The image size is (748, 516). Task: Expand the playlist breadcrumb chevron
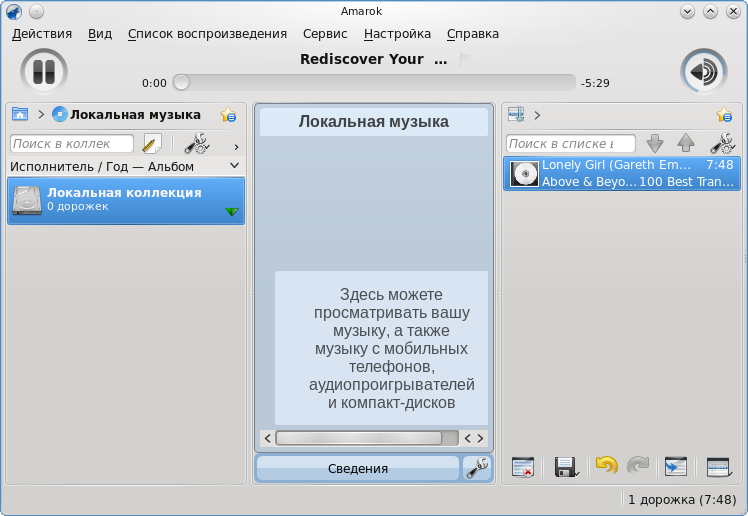point(537,115)
